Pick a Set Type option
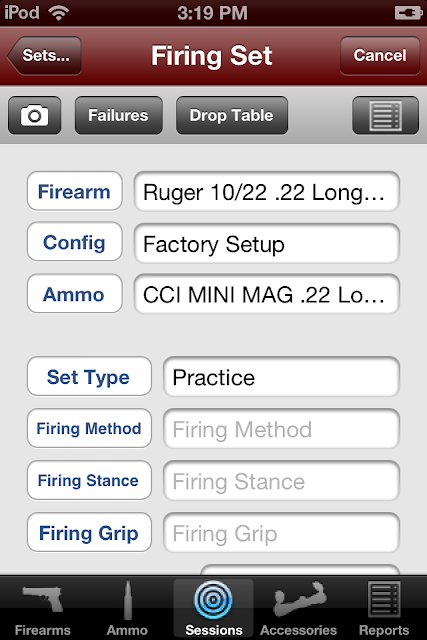The width and height of the screenshot is (427, 640). (x=89, y=377)
